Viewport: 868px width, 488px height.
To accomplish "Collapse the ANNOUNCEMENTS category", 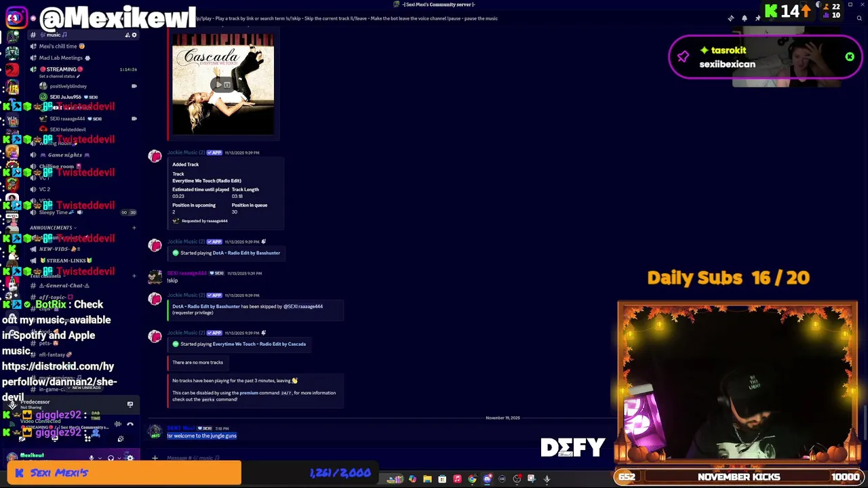I will click(52, 228).
